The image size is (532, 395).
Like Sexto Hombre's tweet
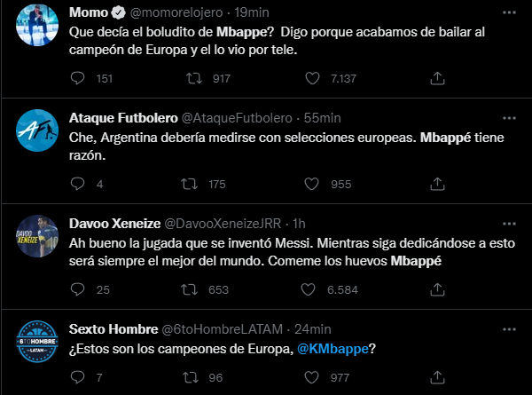click(x=311, y=376)
